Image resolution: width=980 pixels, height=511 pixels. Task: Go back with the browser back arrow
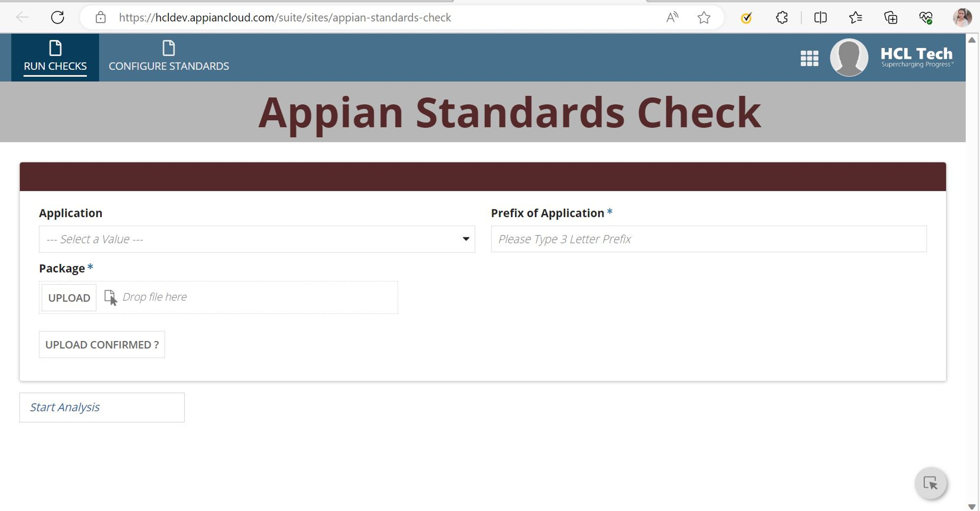tap(22, 17)
